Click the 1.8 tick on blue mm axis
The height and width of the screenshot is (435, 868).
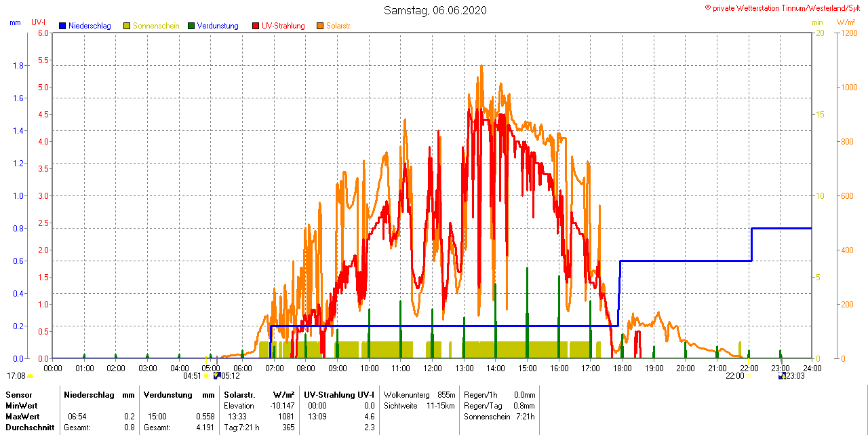18,65
